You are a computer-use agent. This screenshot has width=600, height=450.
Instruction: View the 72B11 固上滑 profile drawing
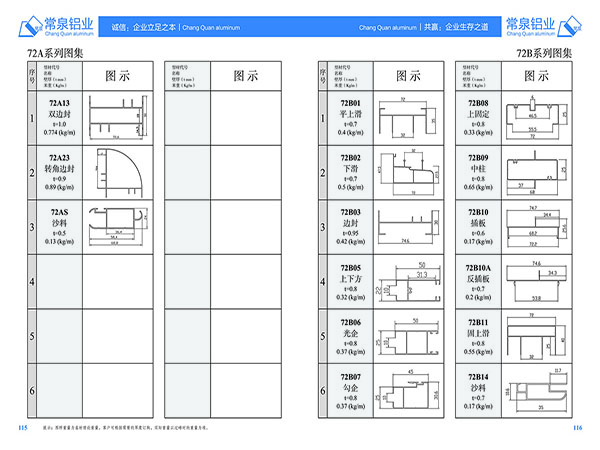(x=536, y=337)
